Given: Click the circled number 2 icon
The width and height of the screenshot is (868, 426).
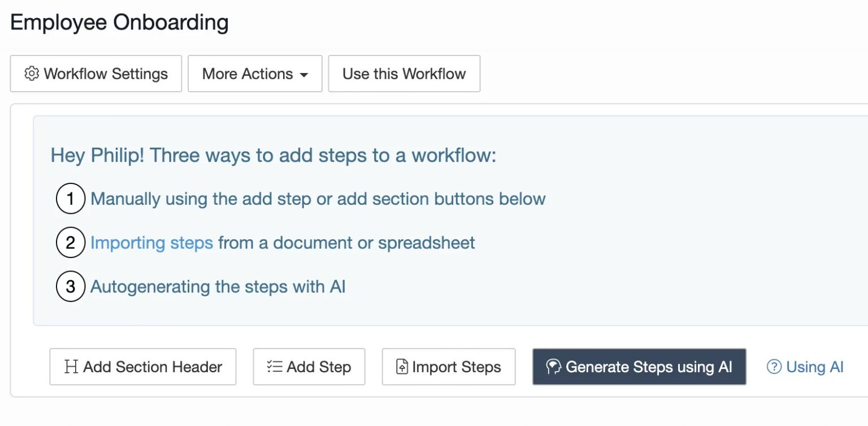Looking at the screenshot, I should click(x=71, y=243).
